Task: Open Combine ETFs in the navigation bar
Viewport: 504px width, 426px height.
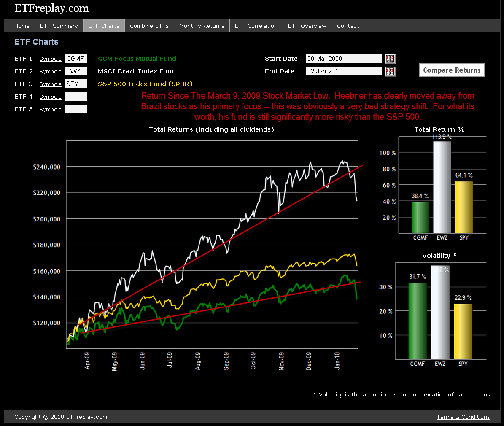Action: click(x=149, y=26)
